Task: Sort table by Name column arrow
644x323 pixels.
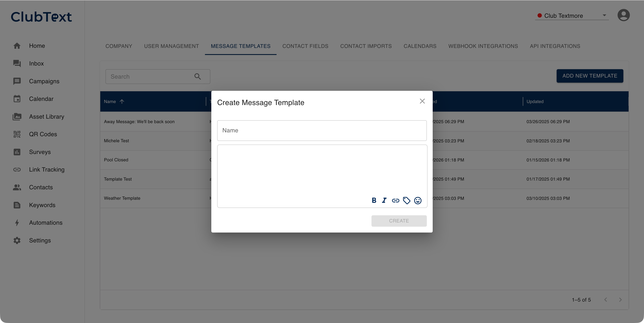Action: 122,101
